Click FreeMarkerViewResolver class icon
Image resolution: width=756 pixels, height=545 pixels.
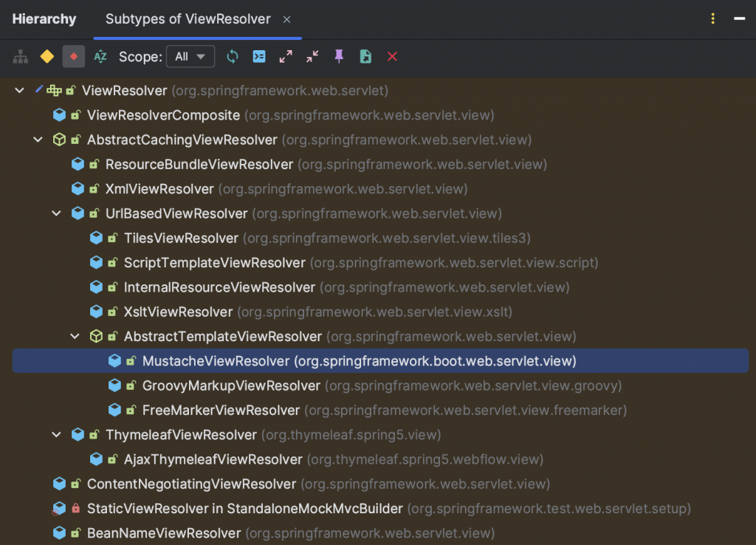point(114,410)
